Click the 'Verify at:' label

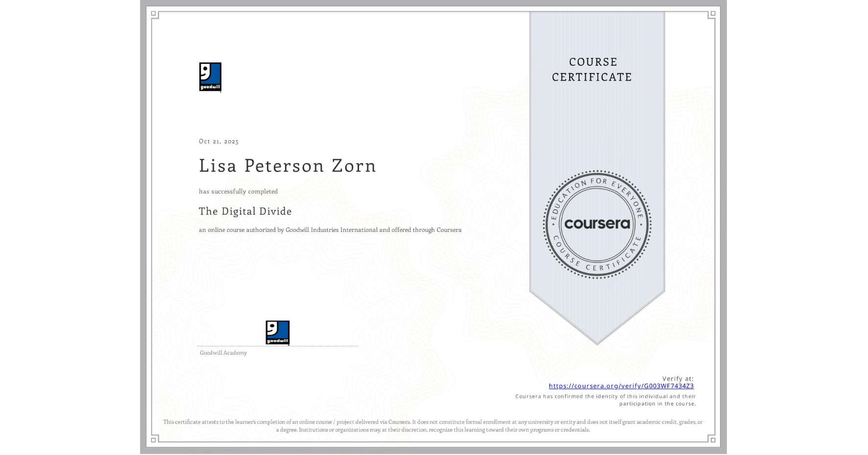click(x=678, y=379)
